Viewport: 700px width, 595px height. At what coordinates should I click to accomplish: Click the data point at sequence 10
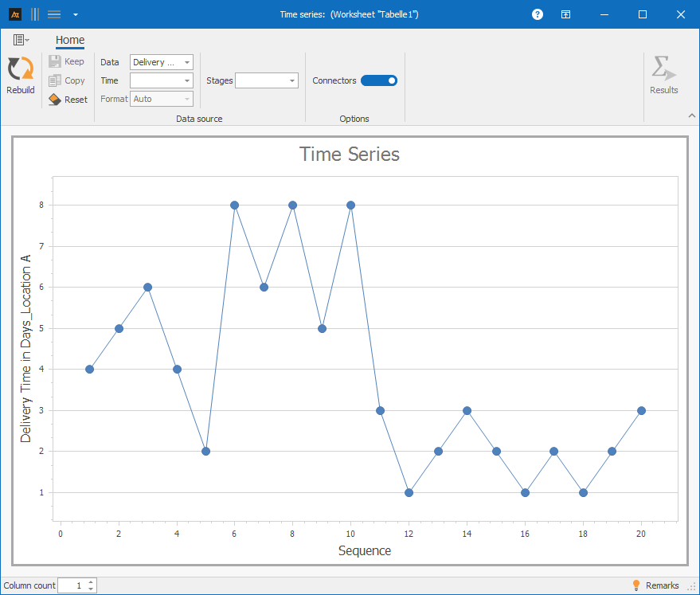[350, 205]
